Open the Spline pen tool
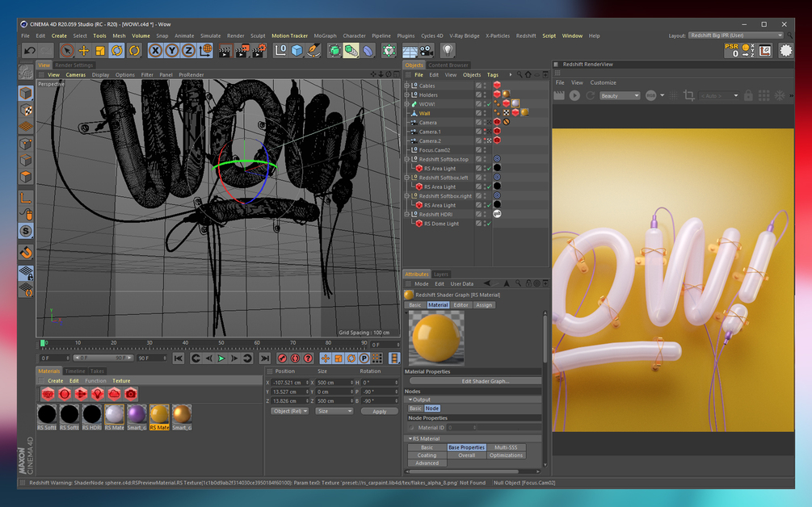 [x=313, y=51]
